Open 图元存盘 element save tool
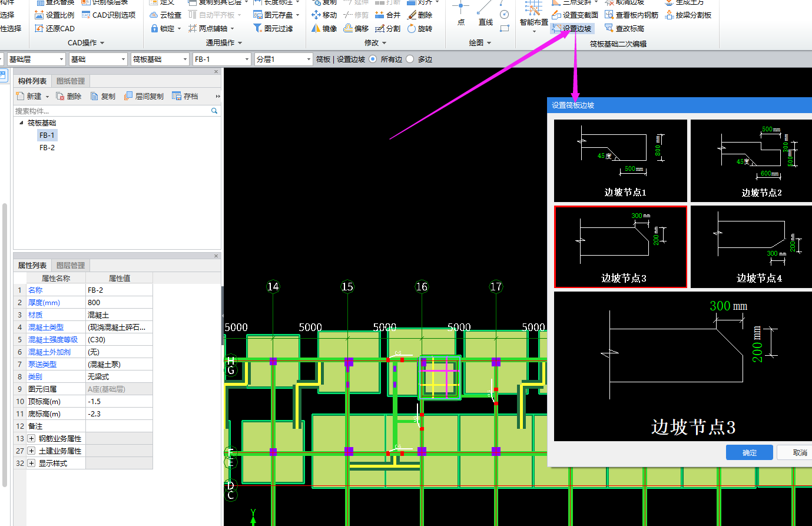 click(276, 15)
